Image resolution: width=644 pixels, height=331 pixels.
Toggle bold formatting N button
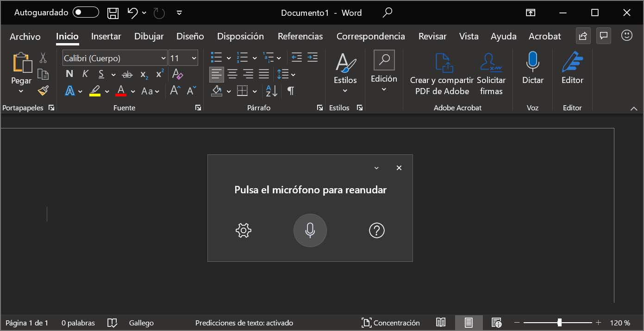[69, 74]
